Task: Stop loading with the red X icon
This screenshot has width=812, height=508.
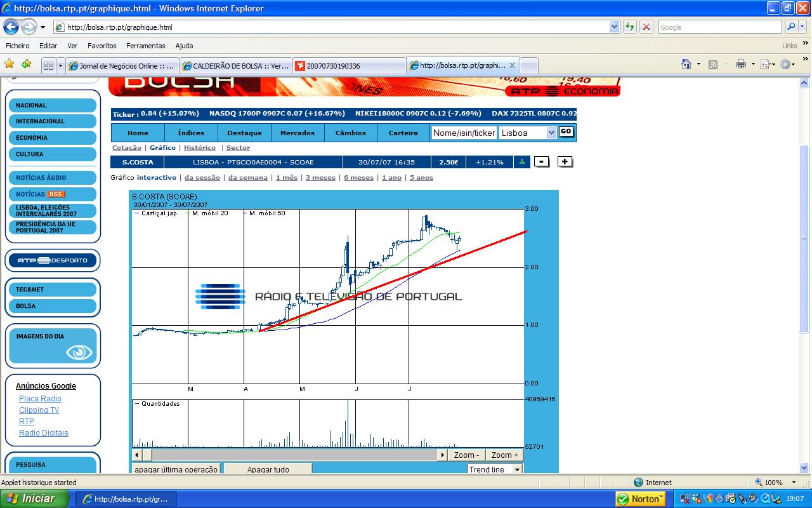Action: pos(646,27)
